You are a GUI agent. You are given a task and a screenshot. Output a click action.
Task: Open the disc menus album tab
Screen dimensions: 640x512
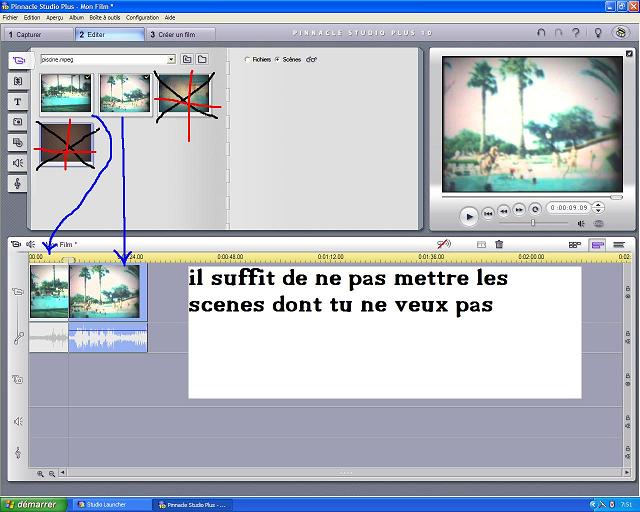point(18,142)
